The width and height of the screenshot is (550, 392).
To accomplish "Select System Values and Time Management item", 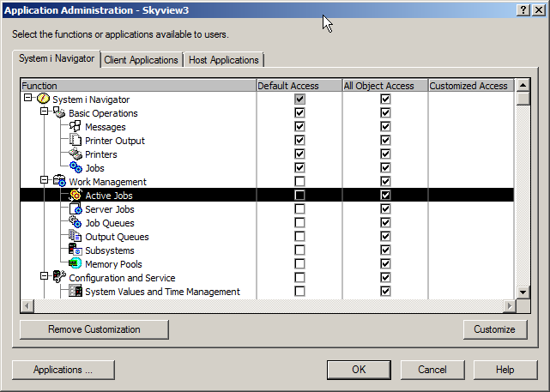I will [163, 292].
